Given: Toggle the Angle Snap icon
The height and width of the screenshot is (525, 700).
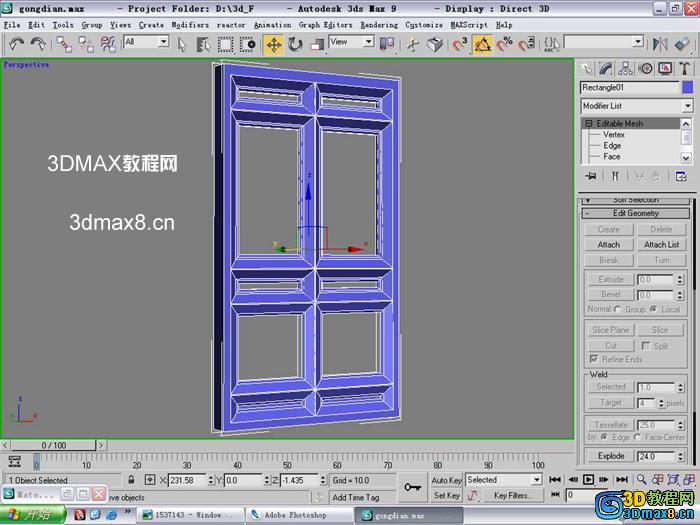Looking at the screenshot, I should click(x=482, y=44).
